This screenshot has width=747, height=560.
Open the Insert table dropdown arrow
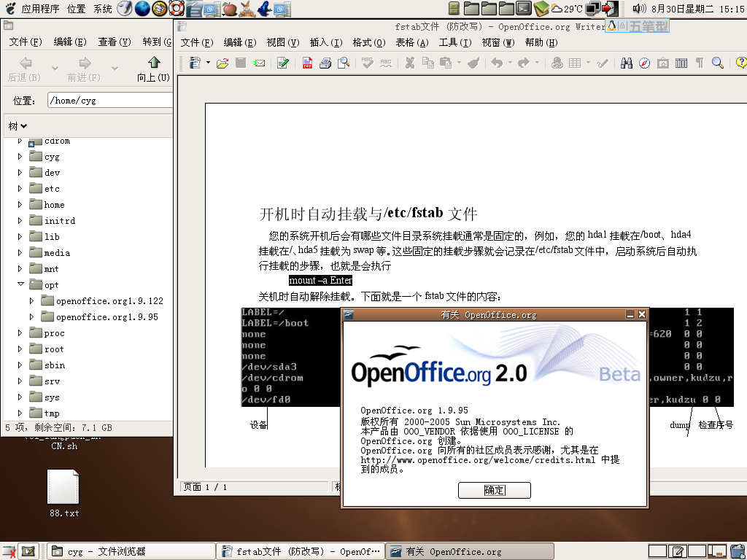point(589,63)
